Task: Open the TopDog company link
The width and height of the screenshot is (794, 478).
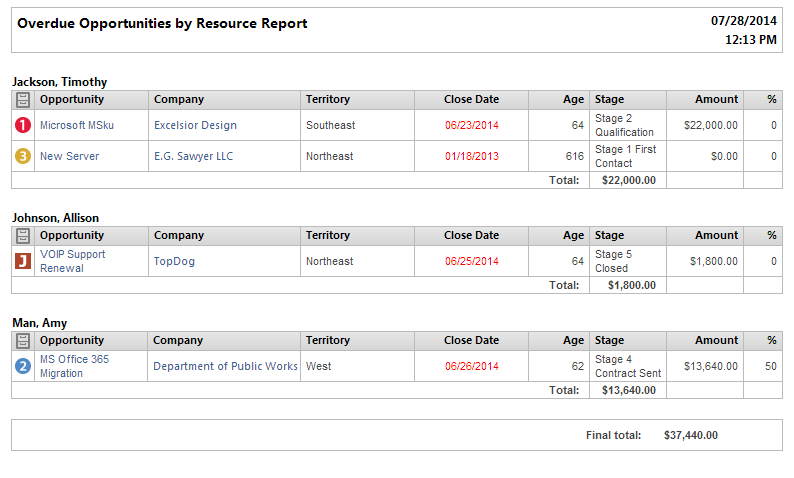Action: tap(174, 261)
